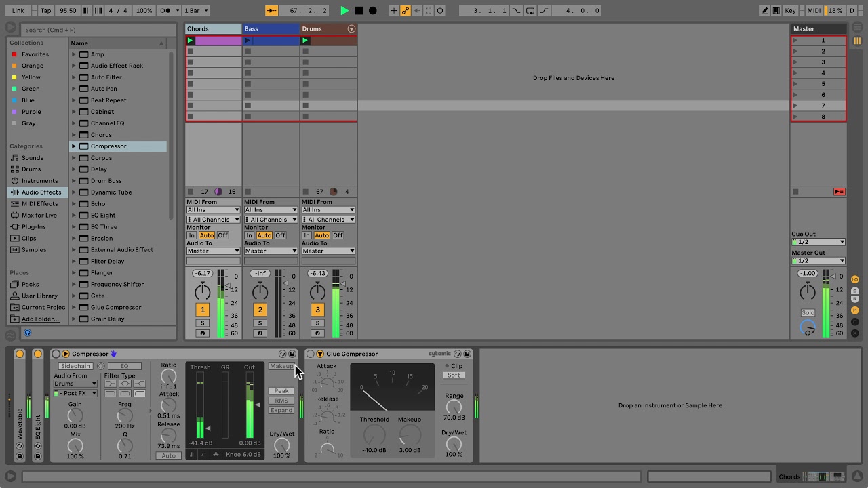Toggle the Draw Mode pencil button
This screenshot has height=488, width=868.
(x=766, y=11)
